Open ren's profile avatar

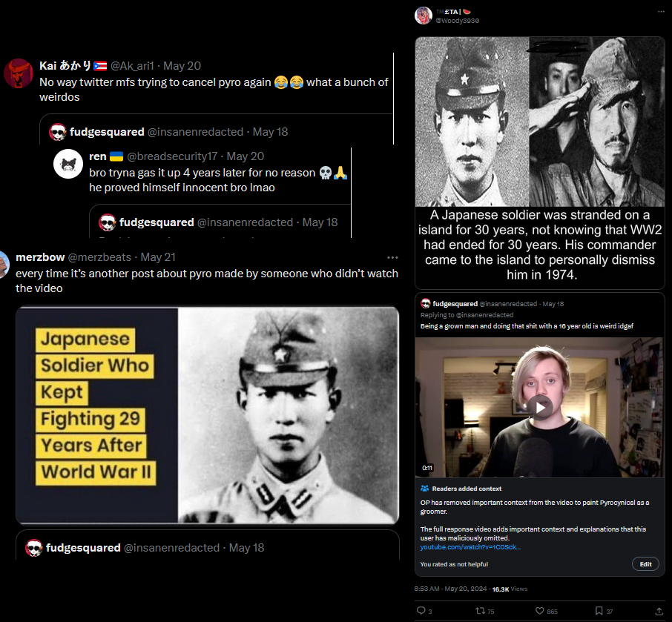click(x=68, y=164)
